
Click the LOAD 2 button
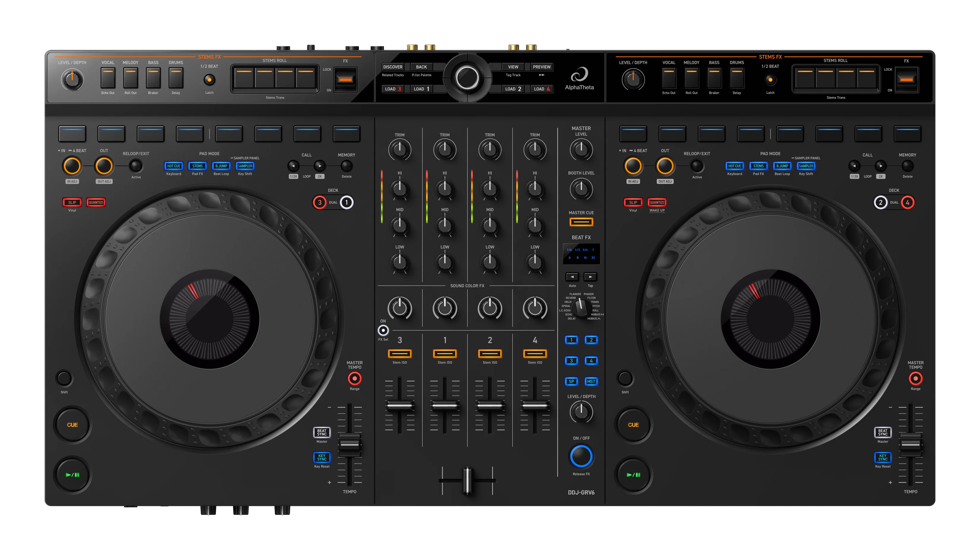513,89
